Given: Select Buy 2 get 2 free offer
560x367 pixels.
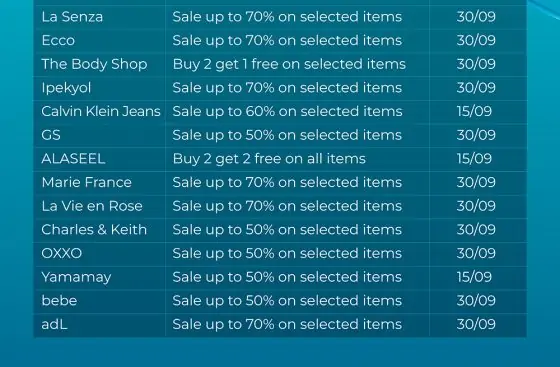Looking at the screenshot, I should pos(269,159).
